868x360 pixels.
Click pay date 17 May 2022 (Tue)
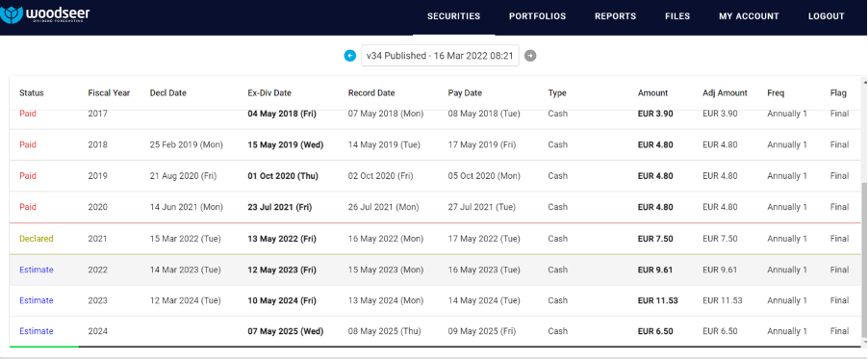[484, 239]
